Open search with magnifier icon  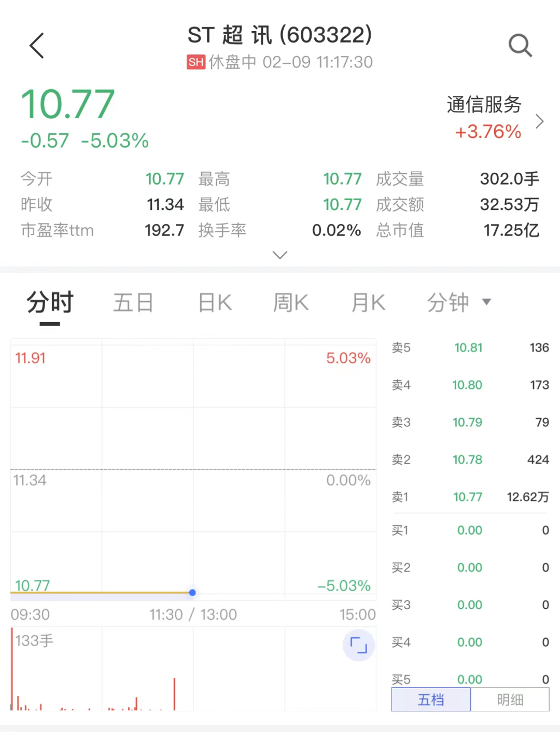520,46
